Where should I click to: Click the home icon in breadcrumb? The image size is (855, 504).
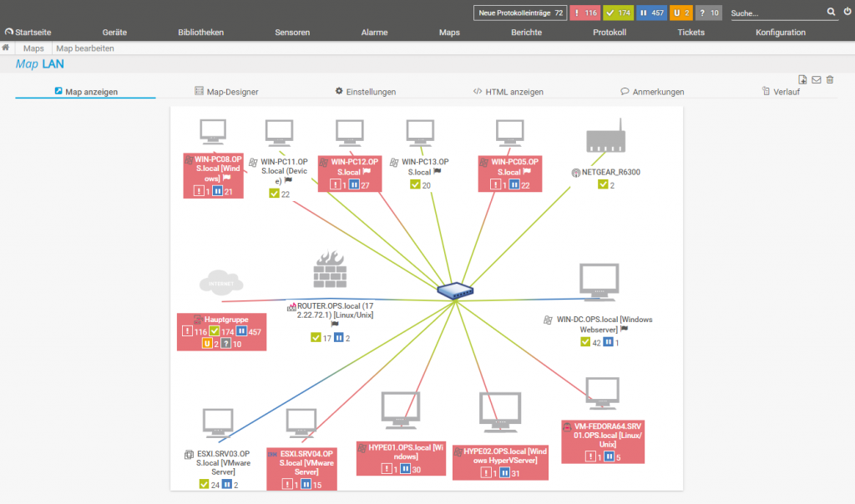(x=7, y=48)
